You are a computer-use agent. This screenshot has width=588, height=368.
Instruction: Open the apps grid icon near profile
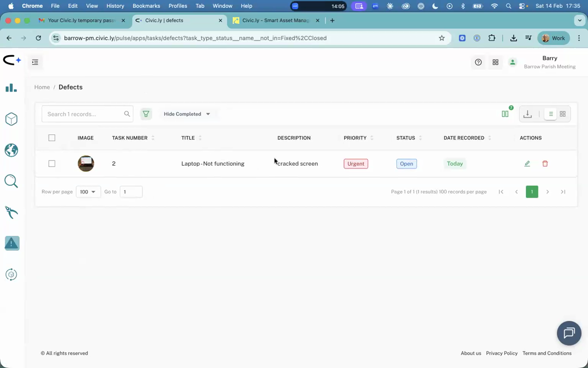[x=495, y=62]
